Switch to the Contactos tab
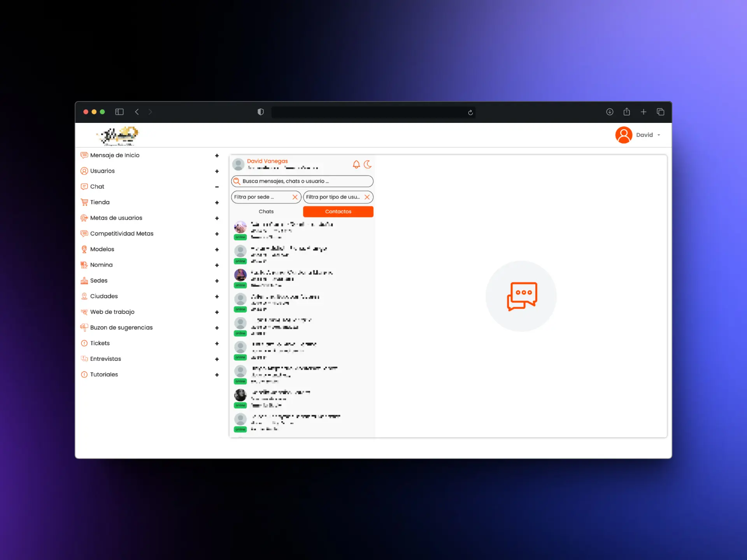The width and height of the screenshot is (747, 560). point(338,212)
